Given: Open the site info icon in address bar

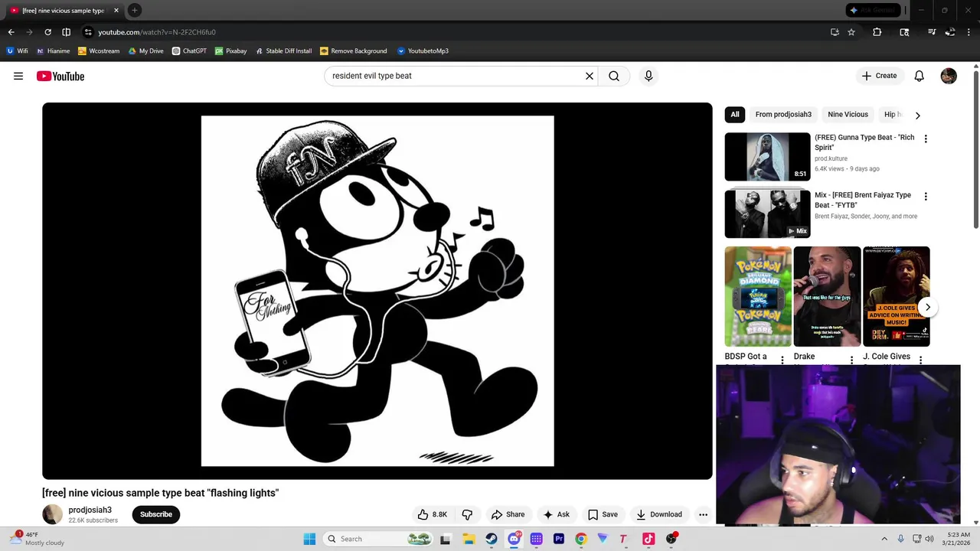Looking at the screenshot, I should (x=88, y=32).
